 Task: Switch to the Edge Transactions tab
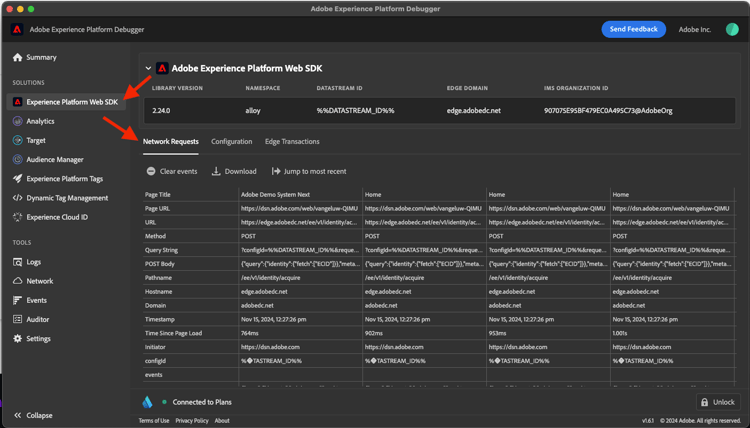tap(292, 142)
